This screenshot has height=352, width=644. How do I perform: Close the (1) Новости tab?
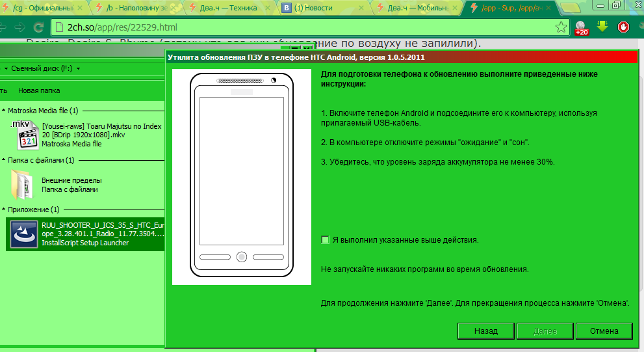pos(361,7)
